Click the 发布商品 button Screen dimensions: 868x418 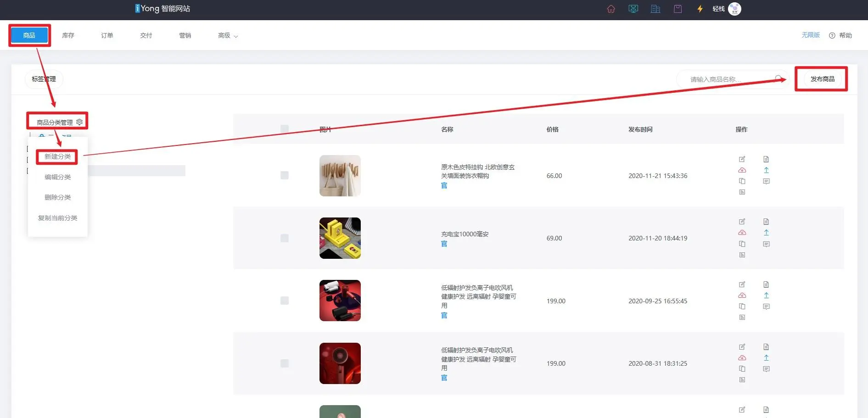click(x=822, y=79)
